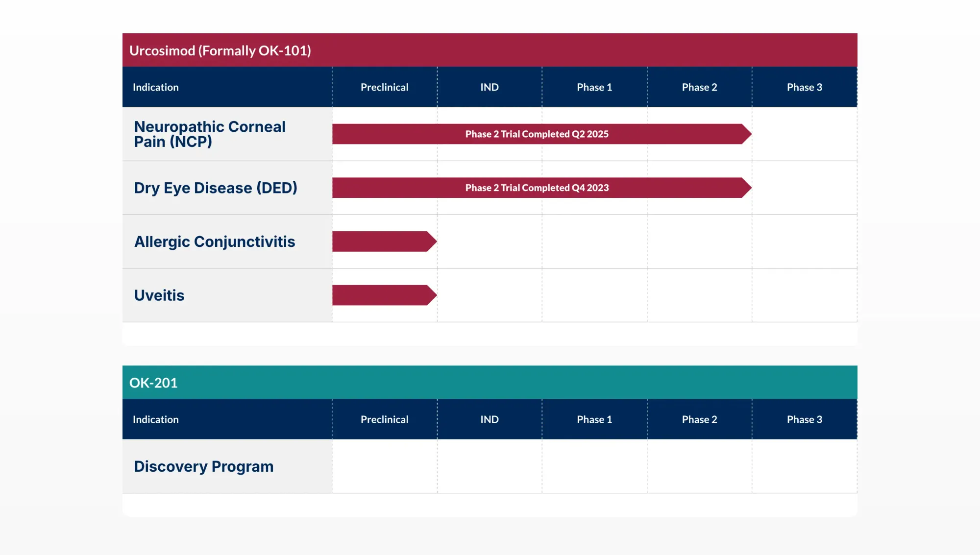Click the Uveitis indication label
Screen dimensions: 980x555
[x=159, y=295]
